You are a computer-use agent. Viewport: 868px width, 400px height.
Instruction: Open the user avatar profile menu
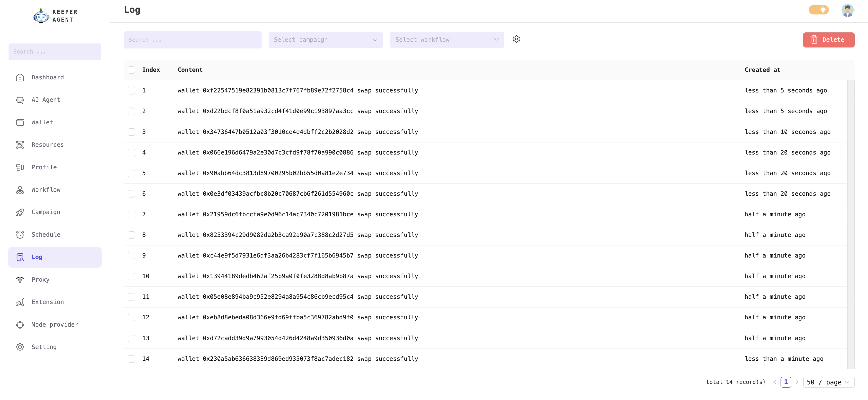pyautogui.click(x=847, y=10)
